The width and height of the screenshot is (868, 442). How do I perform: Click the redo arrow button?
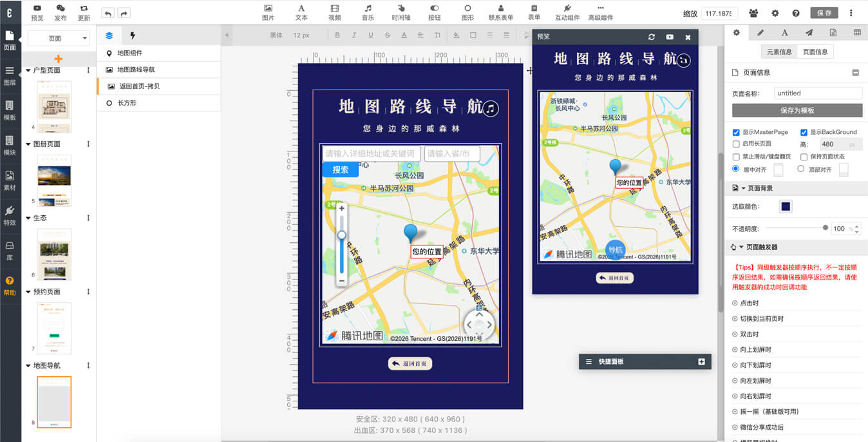coord(124,13)
